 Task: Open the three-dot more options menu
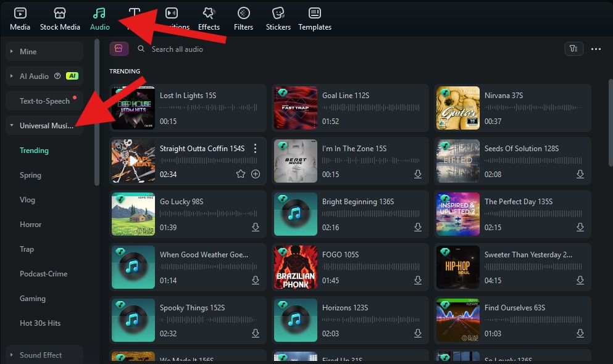pyautogui.click(x=596, y=49)
